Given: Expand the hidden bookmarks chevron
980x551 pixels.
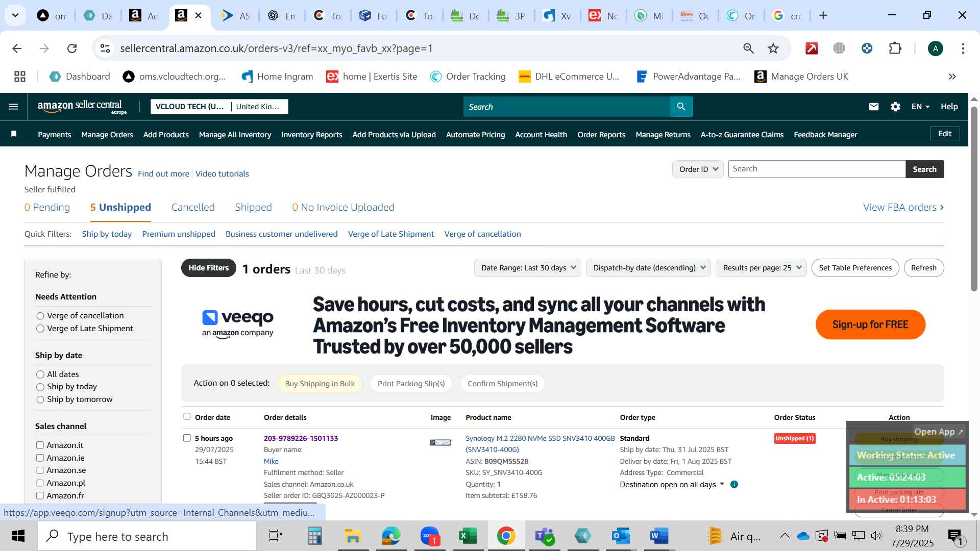Looking at the screenshot, I should pyautogui.click(x=952, y=77).
